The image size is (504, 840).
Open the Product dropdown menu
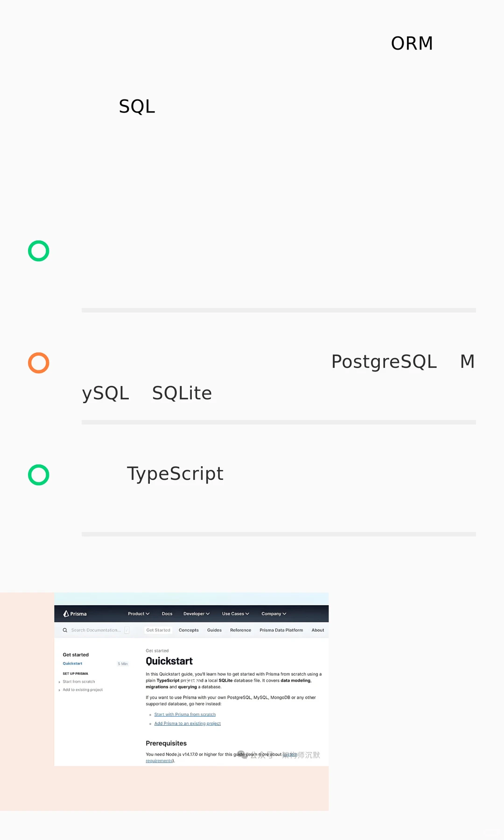point(139,614)
